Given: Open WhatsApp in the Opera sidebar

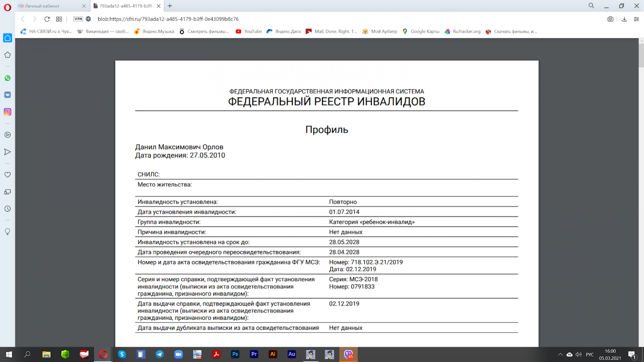Looking at the screenshot, I should click(8, 78).
